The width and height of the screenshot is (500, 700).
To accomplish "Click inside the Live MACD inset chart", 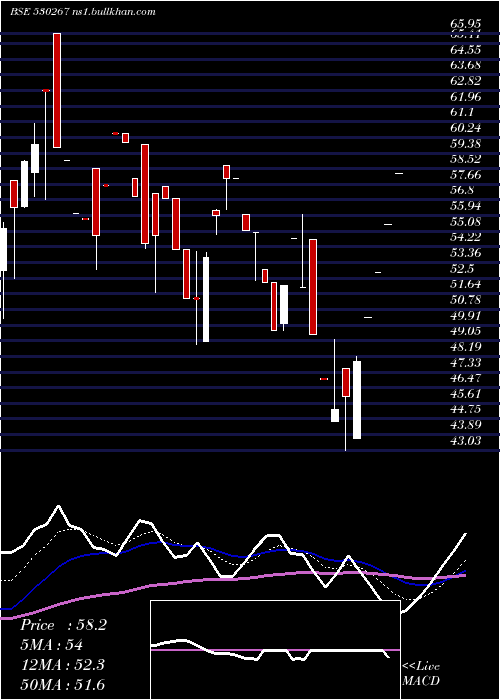I will tap(275, 650).
